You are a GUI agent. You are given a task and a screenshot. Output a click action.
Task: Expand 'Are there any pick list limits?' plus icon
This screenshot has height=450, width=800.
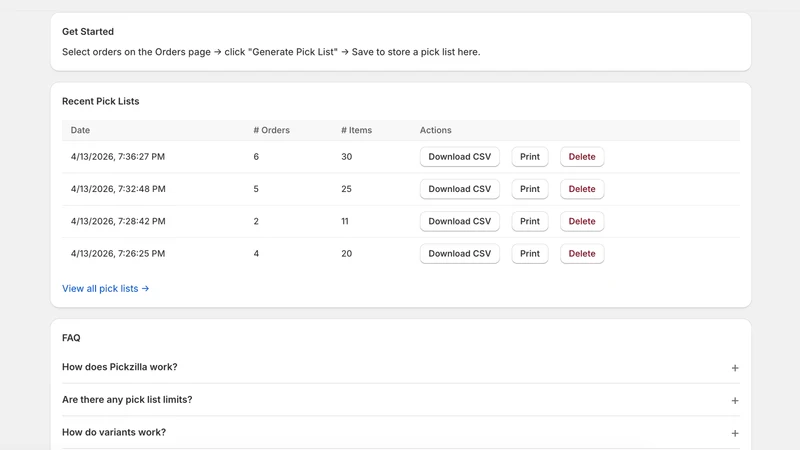point(735,401)
